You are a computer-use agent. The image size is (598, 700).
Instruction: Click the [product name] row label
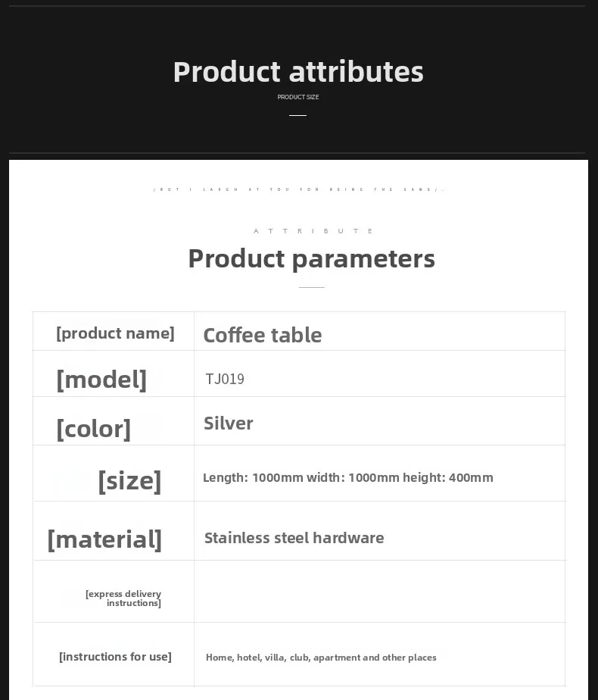(115, 333)
